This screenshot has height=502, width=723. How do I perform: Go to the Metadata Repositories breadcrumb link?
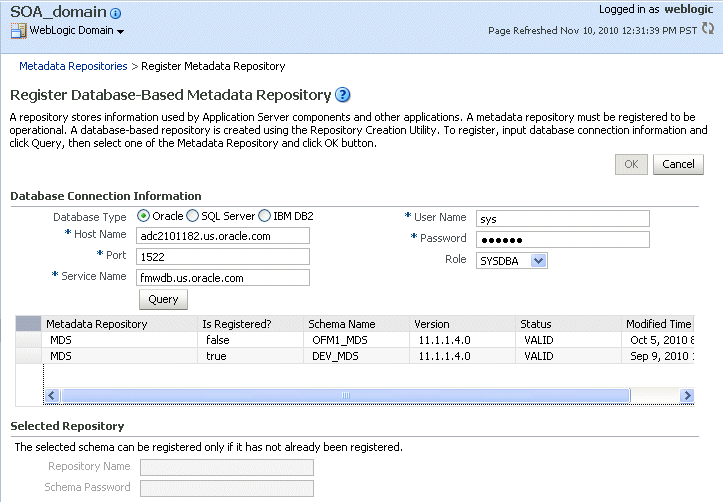pos(73,66)
